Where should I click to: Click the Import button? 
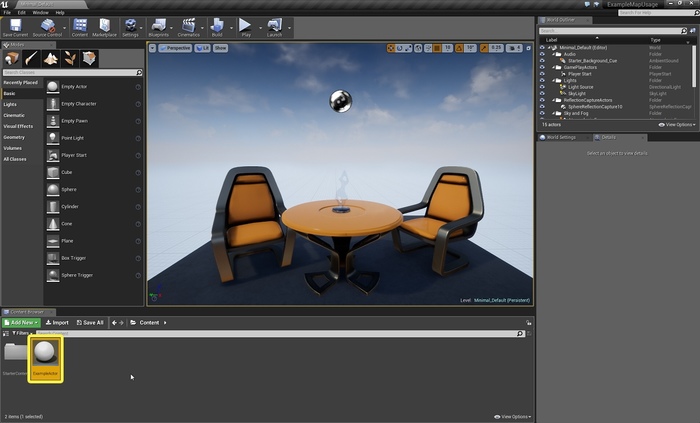click(57, 323)
